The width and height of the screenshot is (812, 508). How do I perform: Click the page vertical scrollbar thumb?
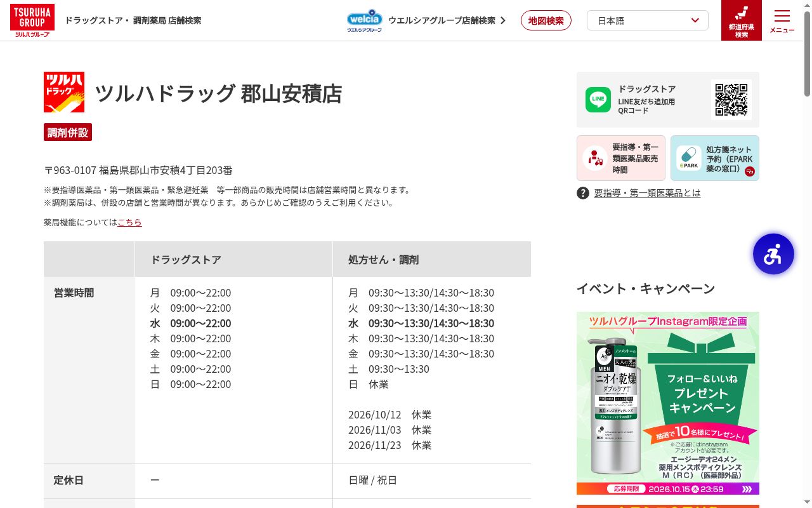pyautogui.click(x=807, y=54)
